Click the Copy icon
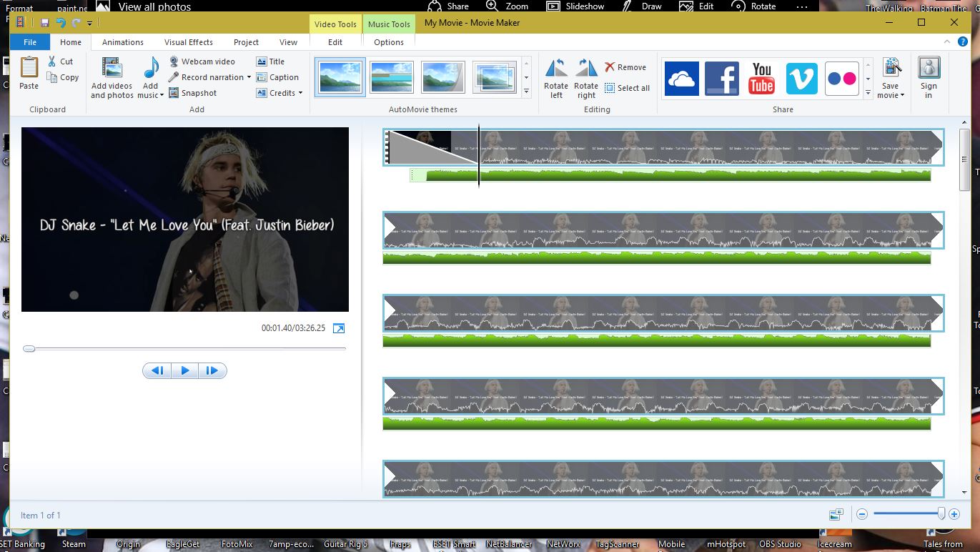Screen dimensions: 980x552 [x=52, y=77]
